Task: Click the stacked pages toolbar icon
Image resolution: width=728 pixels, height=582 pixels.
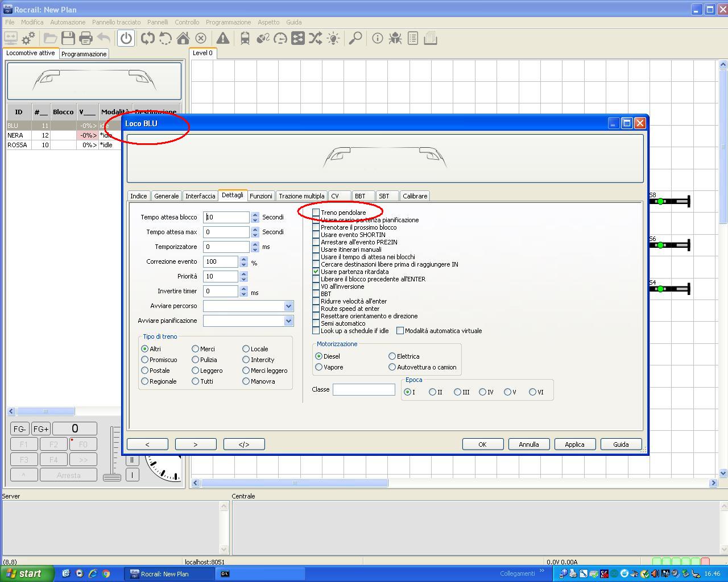Action: click(431, 38)
